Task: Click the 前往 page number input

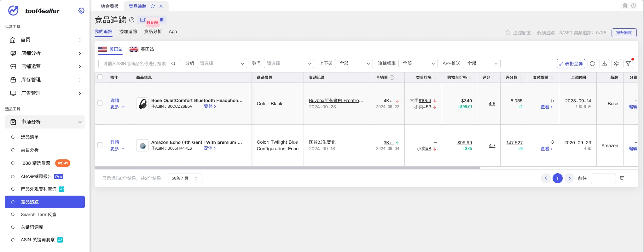Action: [603, 178]
